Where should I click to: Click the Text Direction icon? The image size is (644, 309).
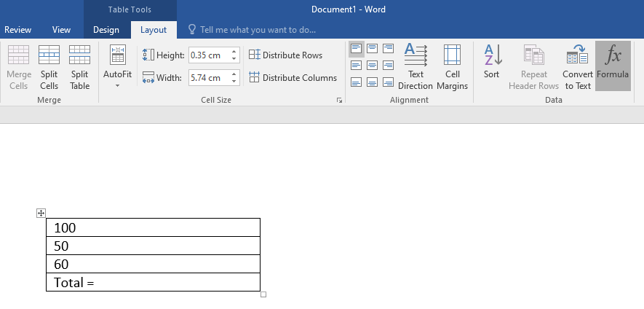[416, 65]
